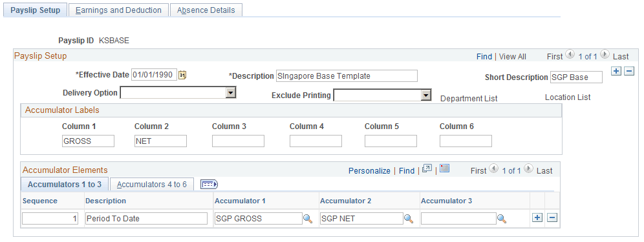Click the Accumulator 3 column header
Image resolution: width=644 pixels, height=242 pixels.
[446, 201]
